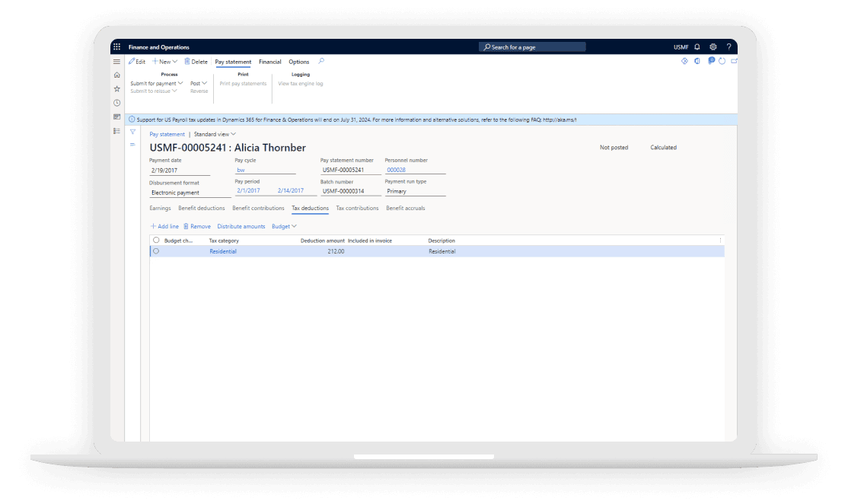Screen dimensions: 848x504
Task: Switch to Tax contributions tab
Action: tap(357, 208)
